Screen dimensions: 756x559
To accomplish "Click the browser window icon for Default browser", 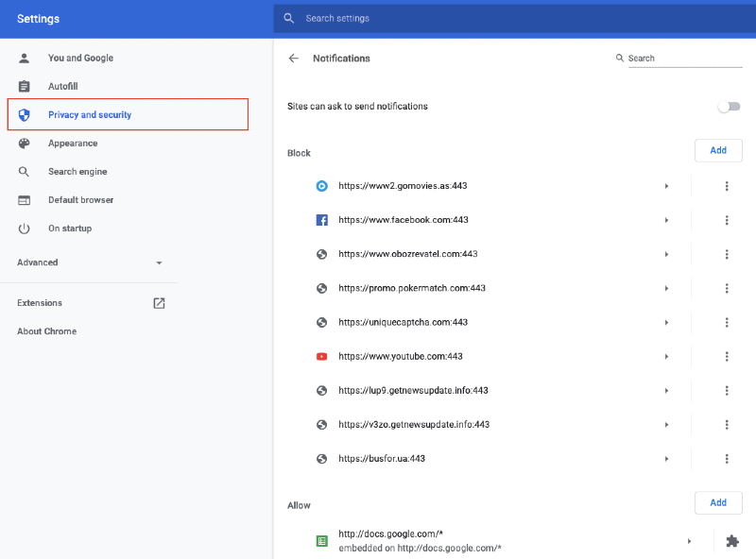I will (25, 200).
